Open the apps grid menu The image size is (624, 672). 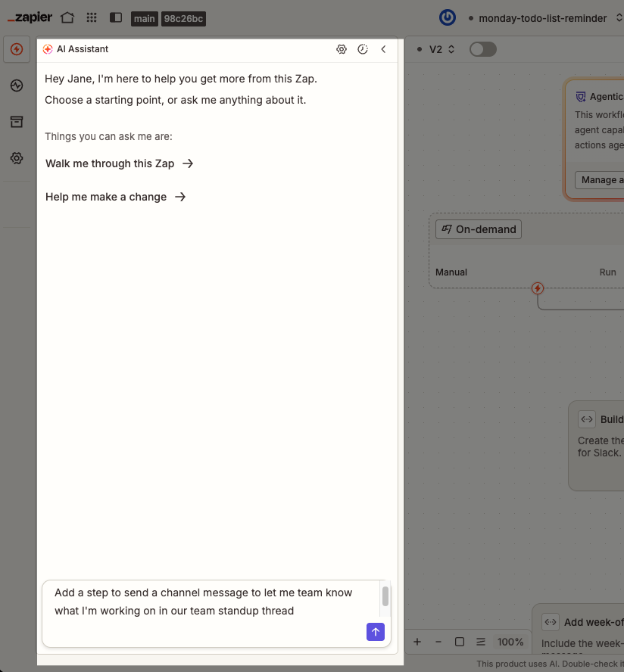point(92,17)
